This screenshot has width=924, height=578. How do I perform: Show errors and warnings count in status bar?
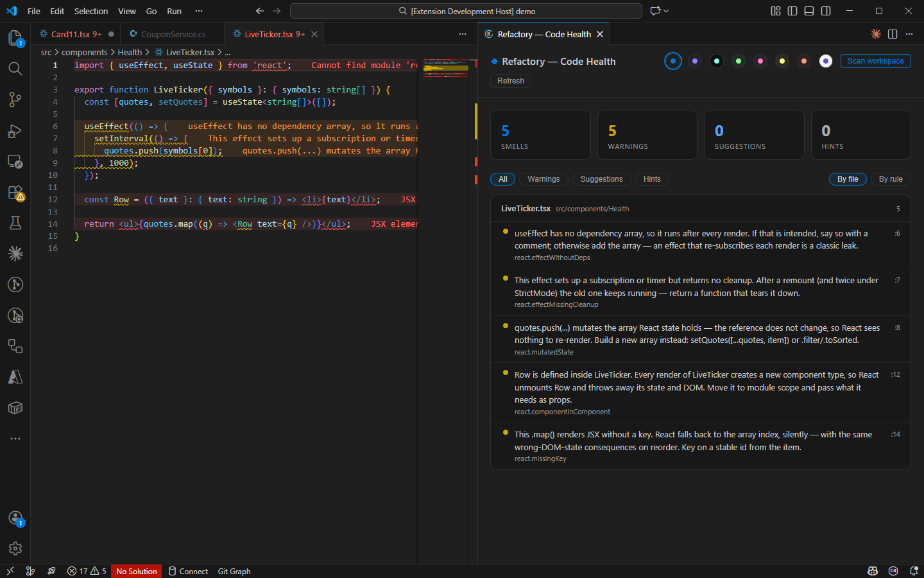tap(87, 571)
